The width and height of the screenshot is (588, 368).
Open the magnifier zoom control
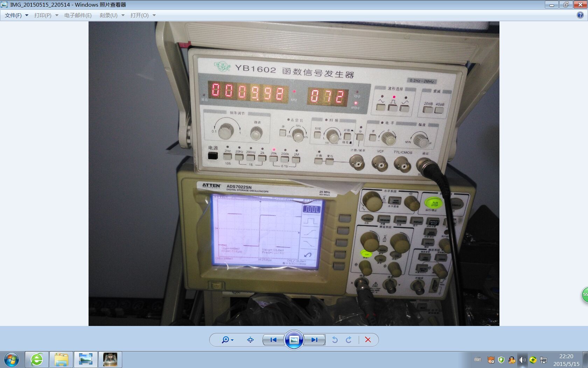(x=227, y=340)
